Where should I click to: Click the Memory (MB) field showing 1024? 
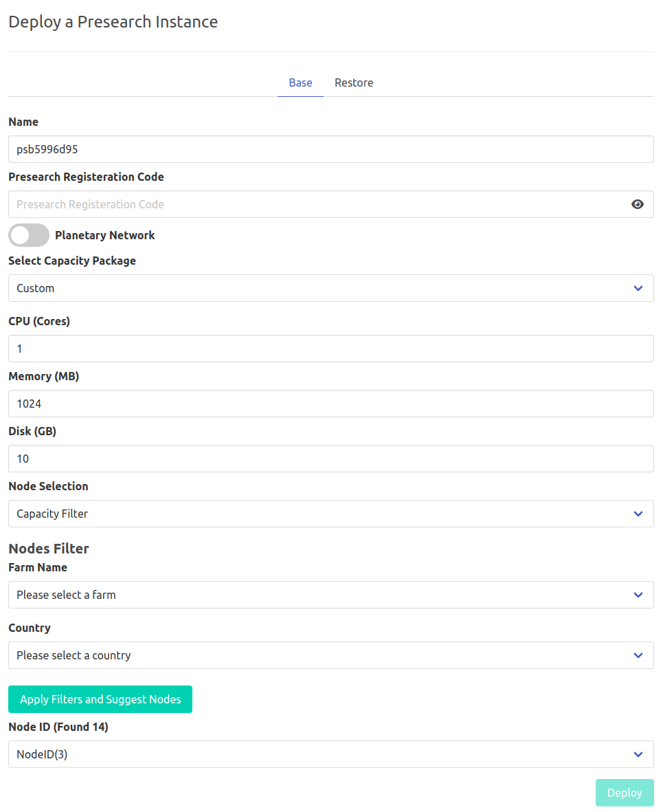tap(330, 404)
